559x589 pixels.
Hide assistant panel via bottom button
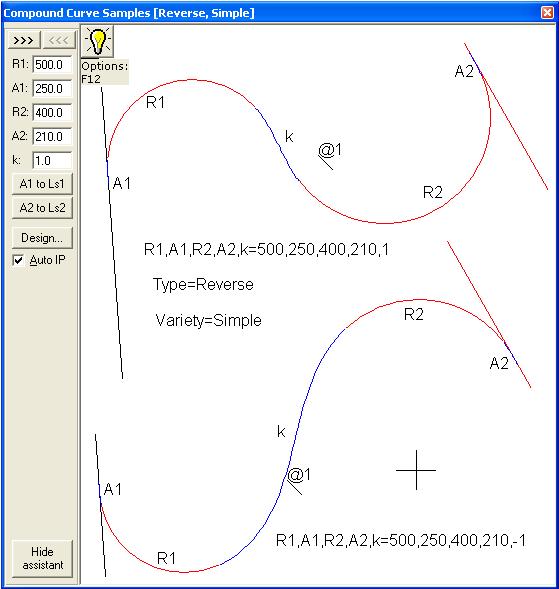tap(42, 559)
